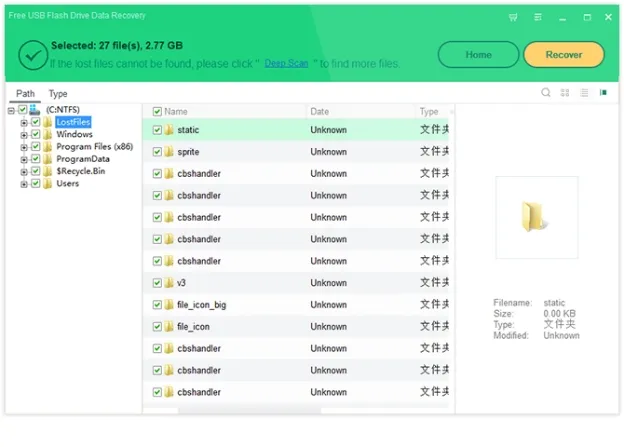Click the static folder icon

click(x=169, y=130)
